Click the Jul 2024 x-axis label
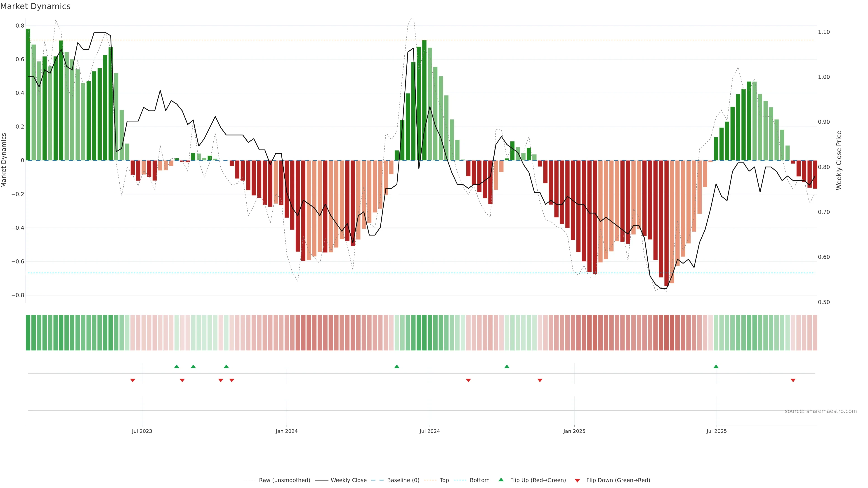 430,431
